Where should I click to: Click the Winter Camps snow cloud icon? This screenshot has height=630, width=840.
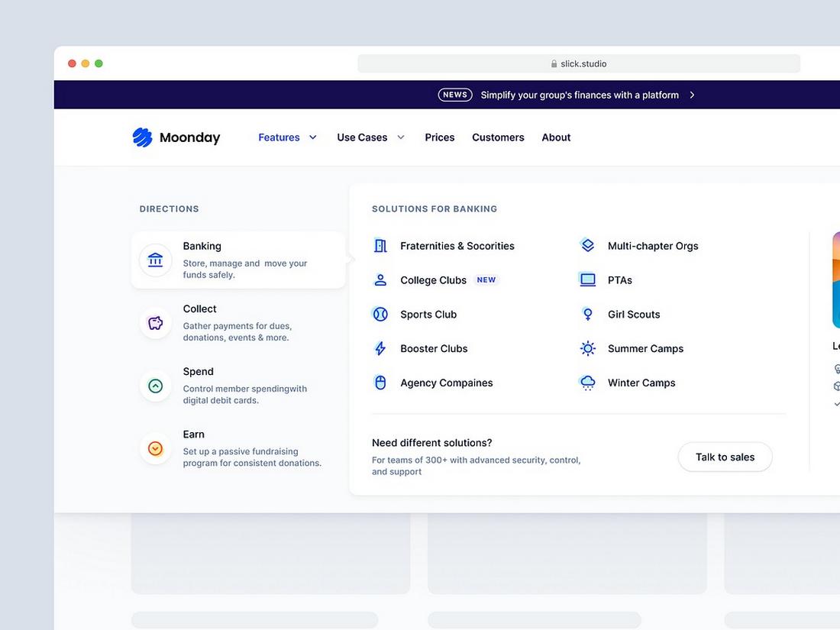click(x=587, y=383)
